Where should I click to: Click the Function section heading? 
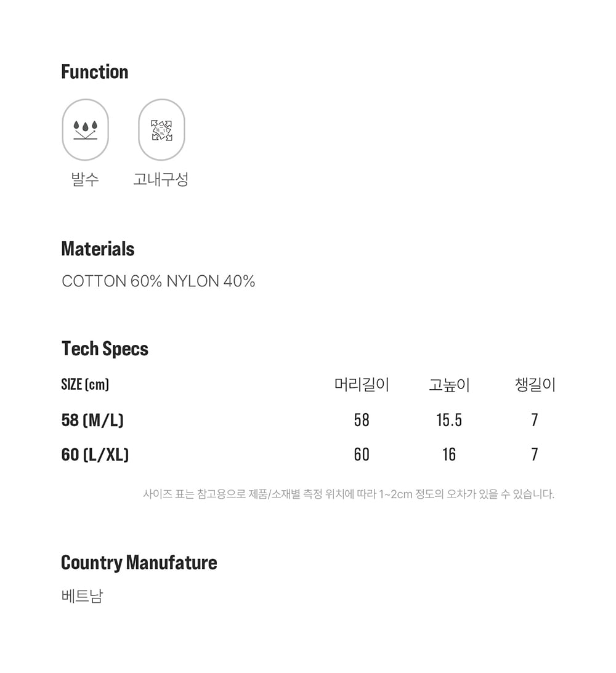tap(95, 72)
